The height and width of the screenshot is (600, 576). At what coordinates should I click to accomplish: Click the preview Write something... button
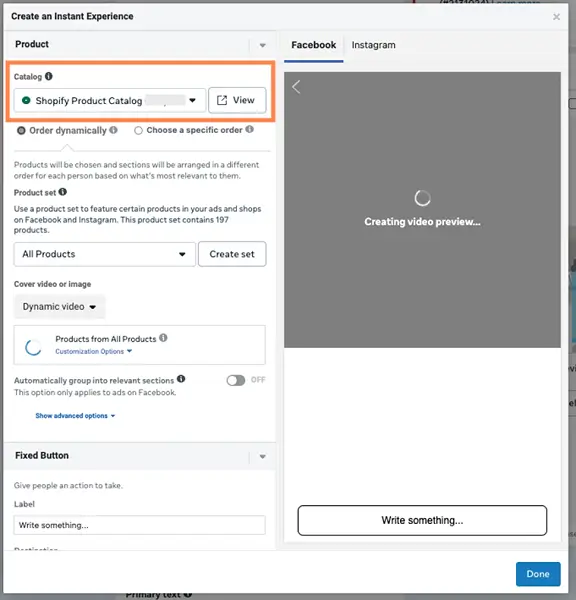click(422, 520)
